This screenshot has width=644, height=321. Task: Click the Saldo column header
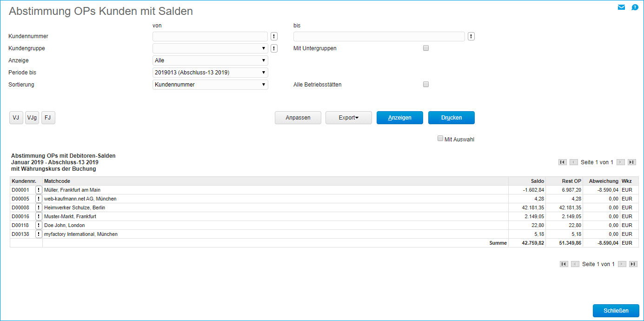click(x=527, y=181)
